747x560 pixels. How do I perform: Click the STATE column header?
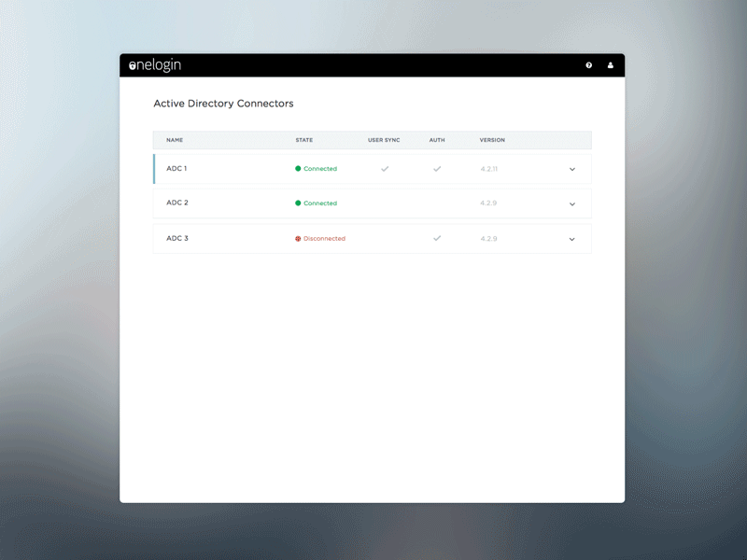pos(303,140)
